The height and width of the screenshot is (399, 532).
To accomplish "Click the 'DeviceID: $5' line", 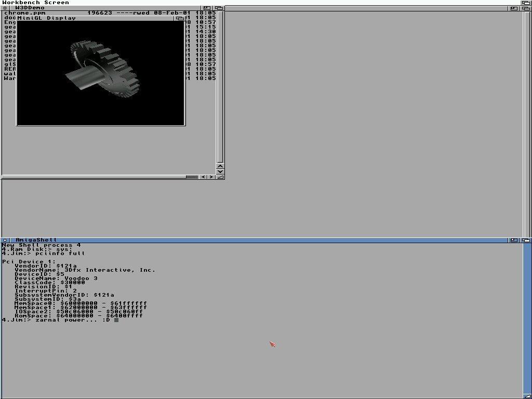I will (39, 274).
